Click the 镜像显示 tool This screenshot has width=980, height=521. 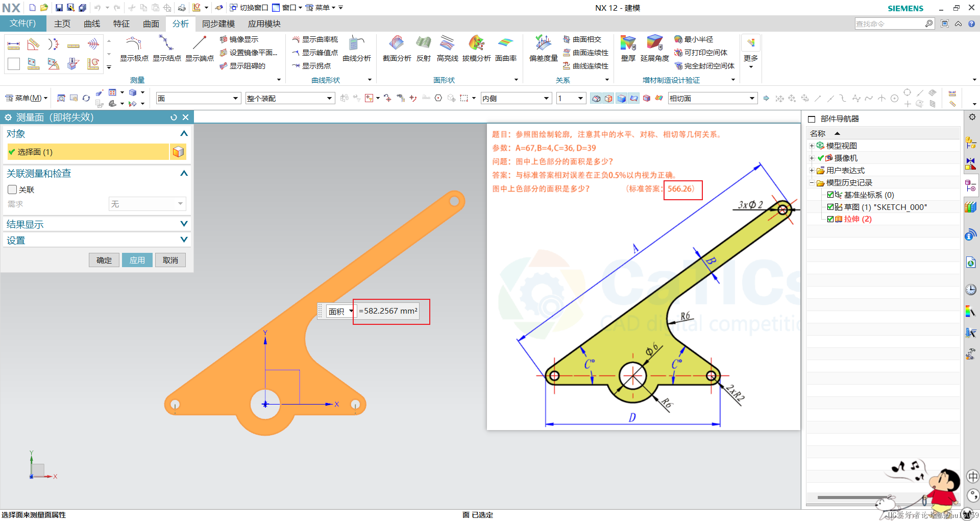pyautogui.click(x=239, y=39)
